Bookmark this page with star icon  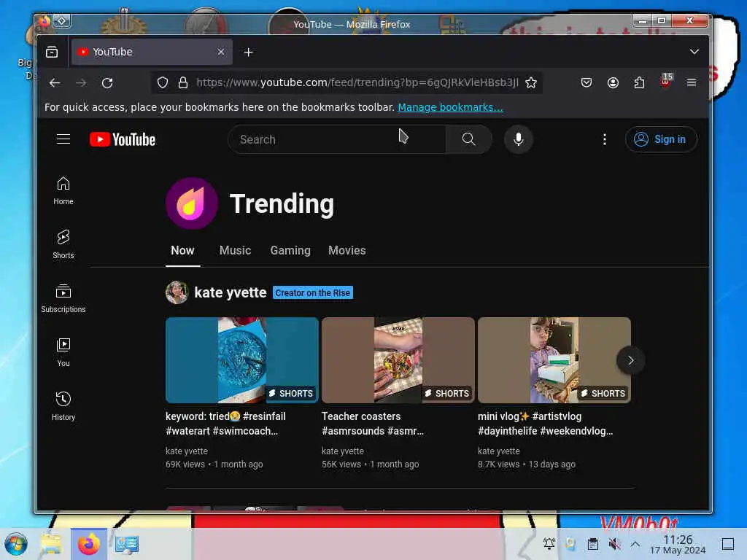tap(531, 83)
